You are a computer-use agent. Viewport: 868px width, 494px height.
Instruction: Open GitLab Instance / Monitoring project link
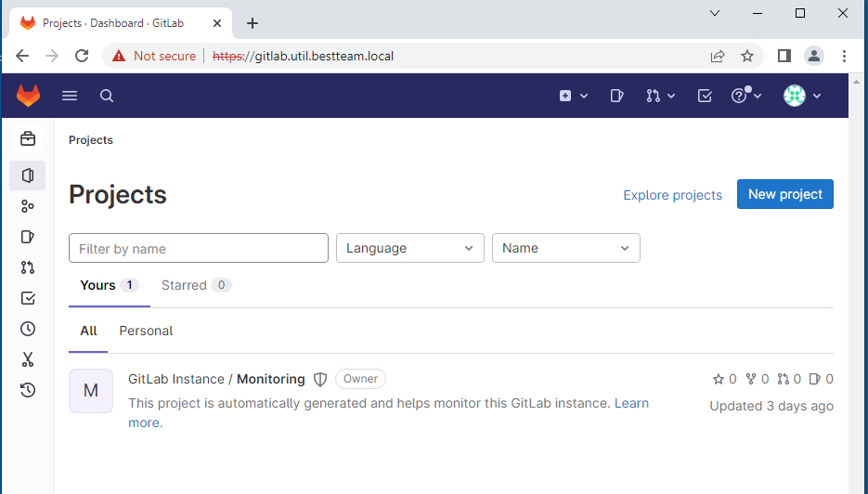point(216,380)
